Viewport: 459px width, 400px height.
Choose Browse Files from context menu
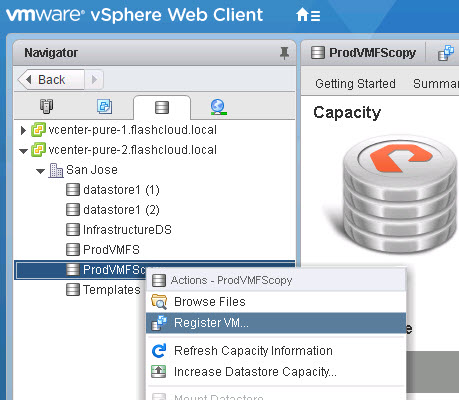tap(276, 302)
